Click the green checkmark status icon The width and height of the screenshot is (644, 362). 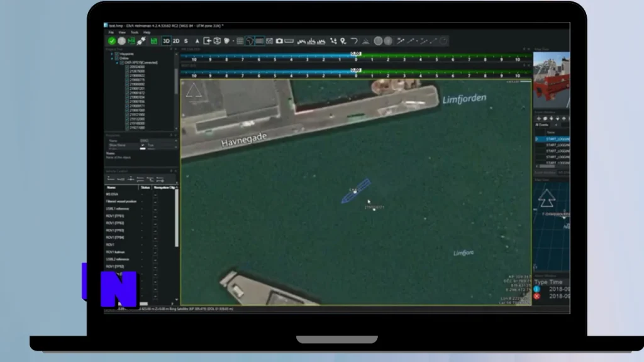tap(112, 41)
